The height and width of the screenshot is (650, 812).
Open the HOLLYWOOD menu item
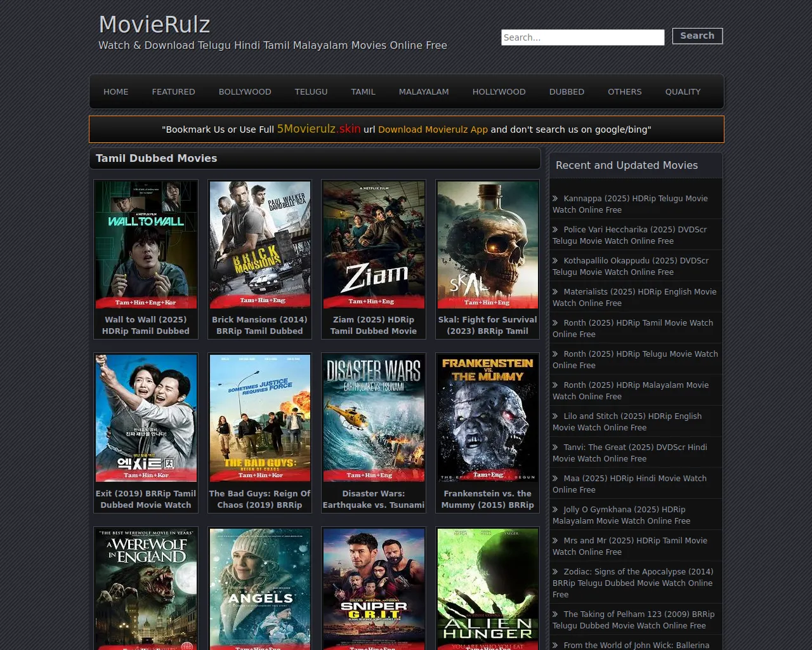coord(499,91)
